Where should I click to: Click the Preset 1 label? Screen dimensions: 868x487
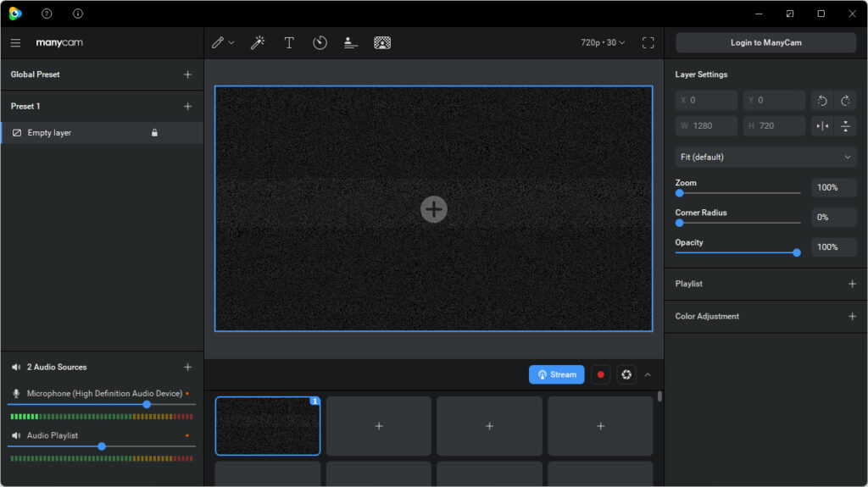click(x=25, y=106)
